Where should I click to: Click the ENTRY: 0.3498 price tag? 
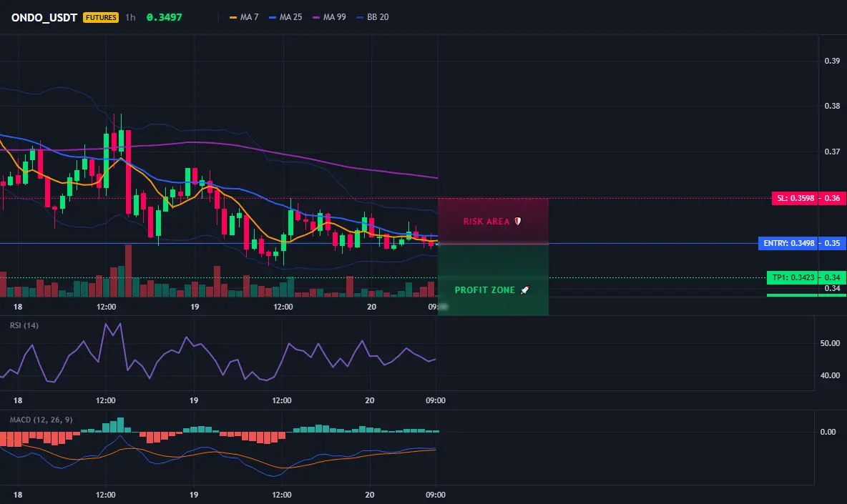[788, 243]
